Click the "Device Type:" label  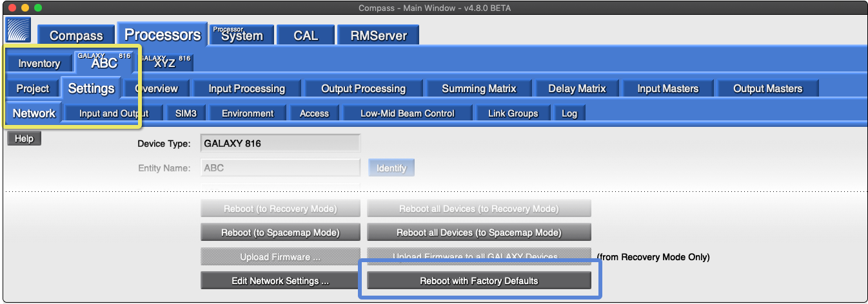click(164, 144)
